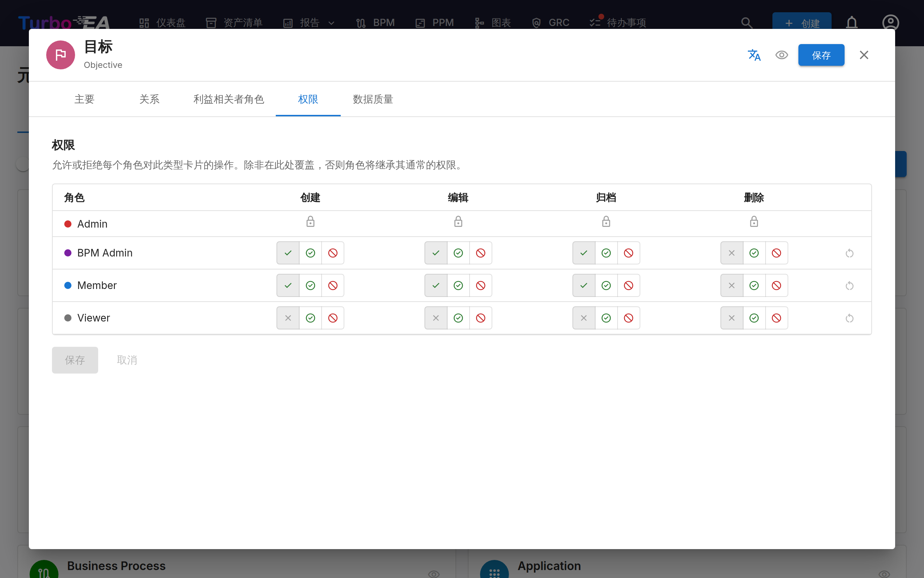Switch to the 主要 tab

coord(84,99)
